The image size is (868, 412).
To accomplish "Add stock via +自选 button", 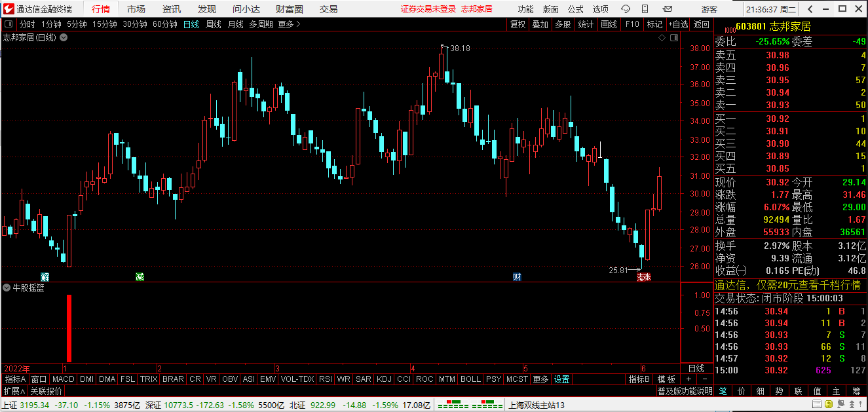I will pos(678,24).
